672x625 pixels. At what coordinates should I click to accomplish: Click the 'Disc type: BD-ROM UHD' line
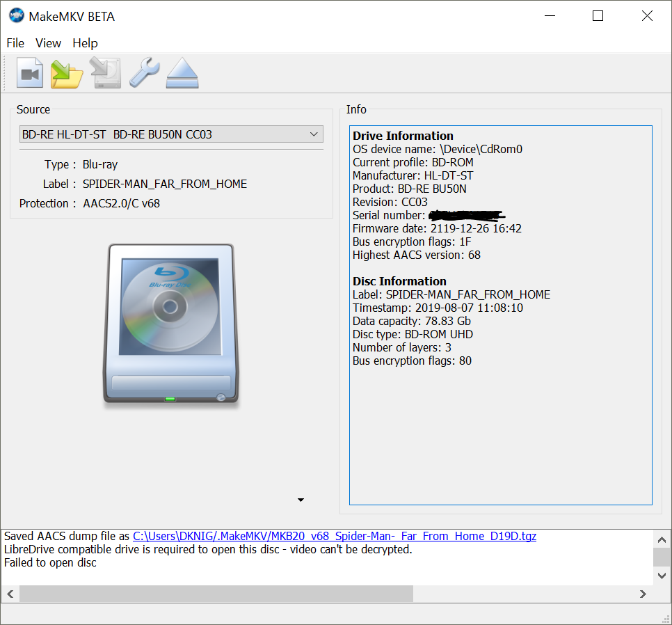[x=413, y=334]
